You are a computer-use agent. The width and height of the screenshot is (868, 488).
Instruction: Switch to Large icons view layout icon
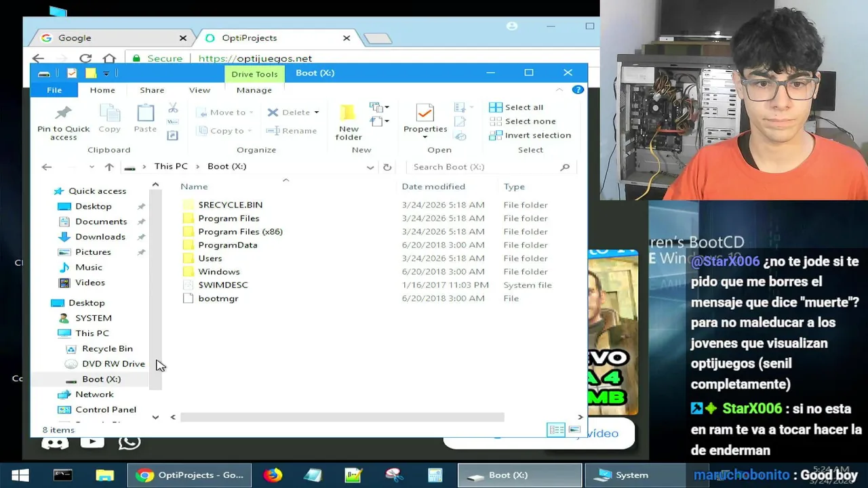tap(574, 430)
